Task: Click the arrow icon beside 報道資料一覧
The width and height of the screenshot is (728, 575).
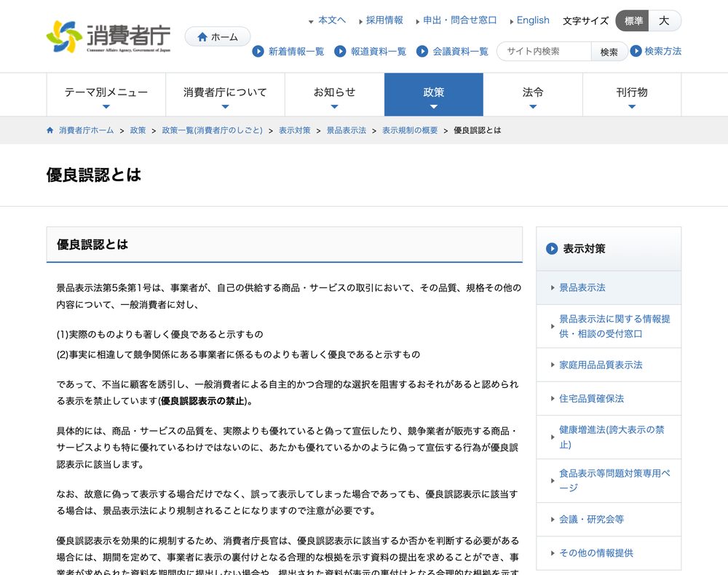Action: coord(340,51)
